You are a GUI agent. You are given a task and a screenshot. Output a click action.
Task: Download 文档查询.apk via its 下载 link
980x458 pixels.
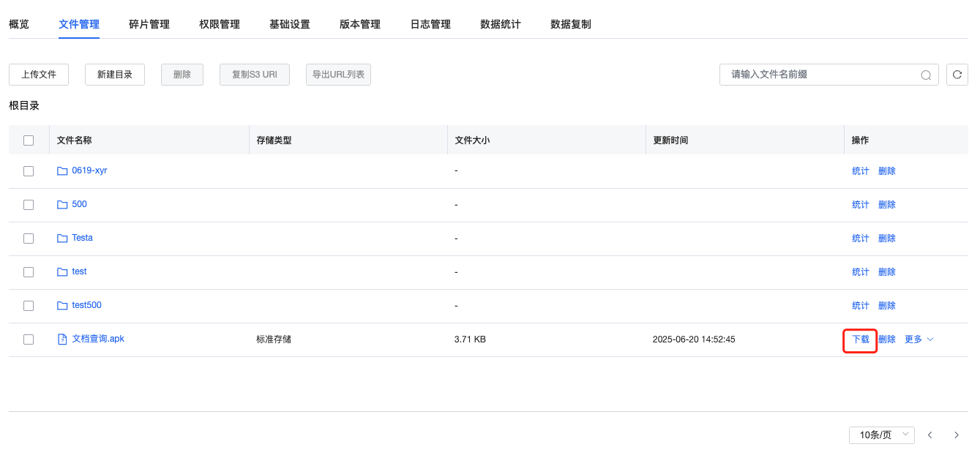pyautogui.click(x=860, y=339)
